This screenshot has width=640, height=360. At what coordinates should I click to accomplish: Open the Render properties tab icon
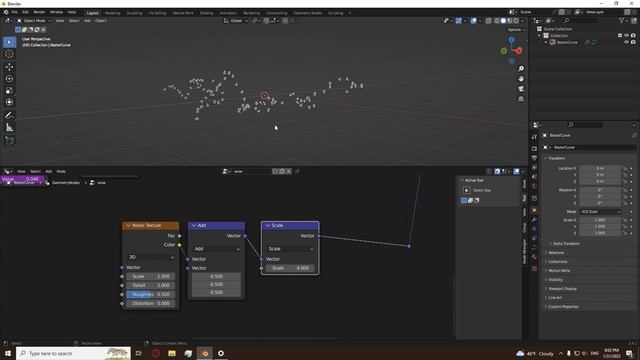pyautogui.click(x=534, y=149)
